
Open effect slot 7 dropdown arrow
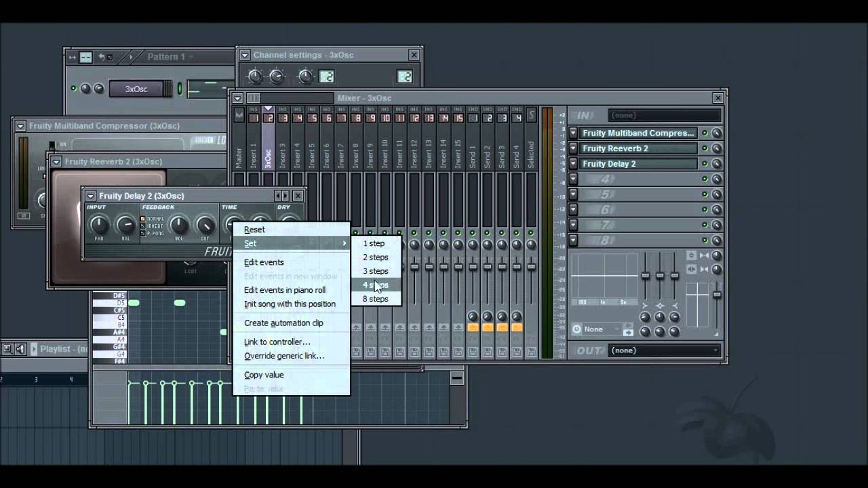tap(573, 225)
